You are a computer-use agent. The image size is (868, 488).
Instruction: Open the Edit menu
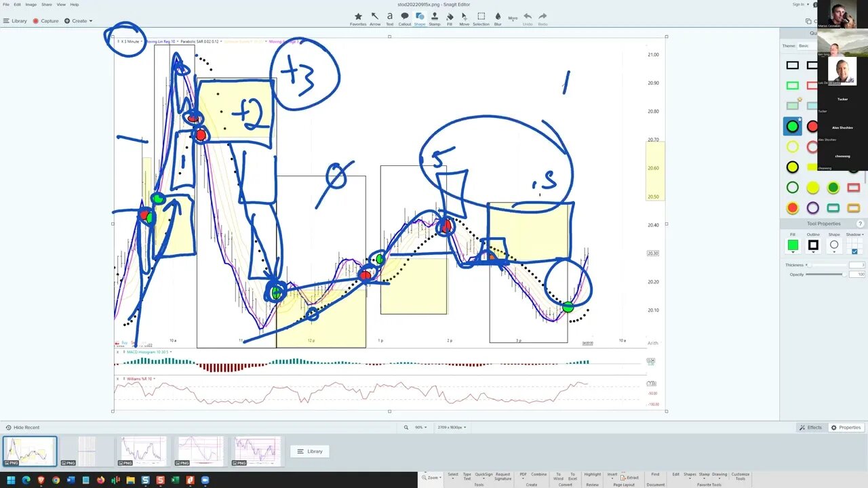(17, 4)
